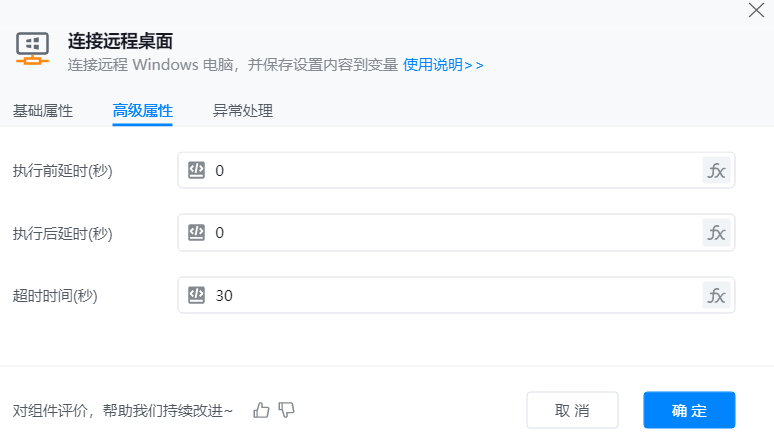Open the 异常处理 tab
Viewport: 774px width, 443px height.
(x=243, y=111)
